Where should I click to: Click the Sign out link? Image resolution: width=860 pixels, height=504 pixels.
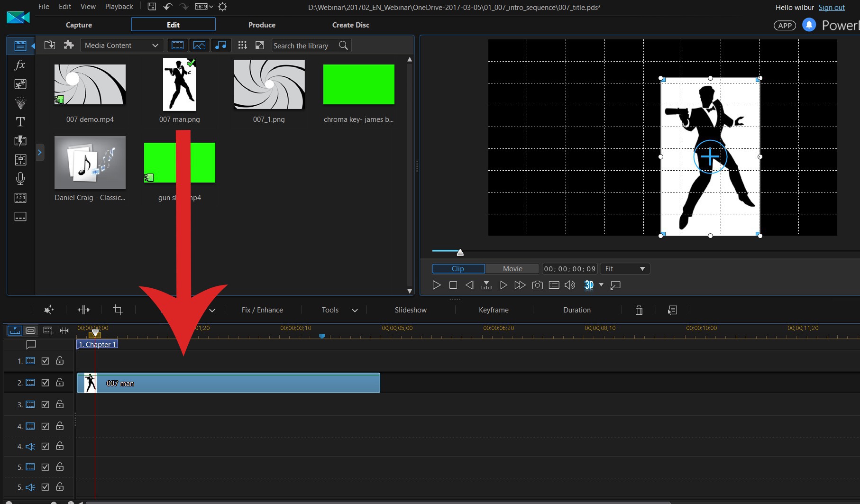coord(832,8)
